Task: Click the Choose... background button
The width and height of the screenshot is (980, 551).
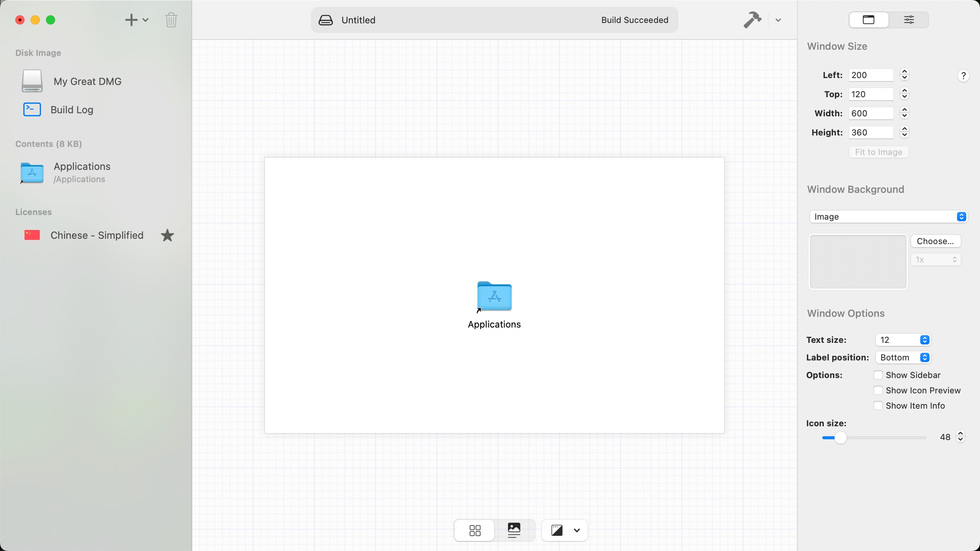Action: pos(935,241)
